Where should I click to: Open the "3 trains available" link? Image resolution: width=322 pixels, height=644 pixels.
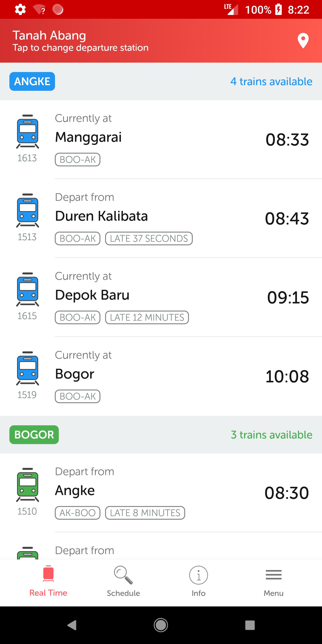tap(271, 435)
